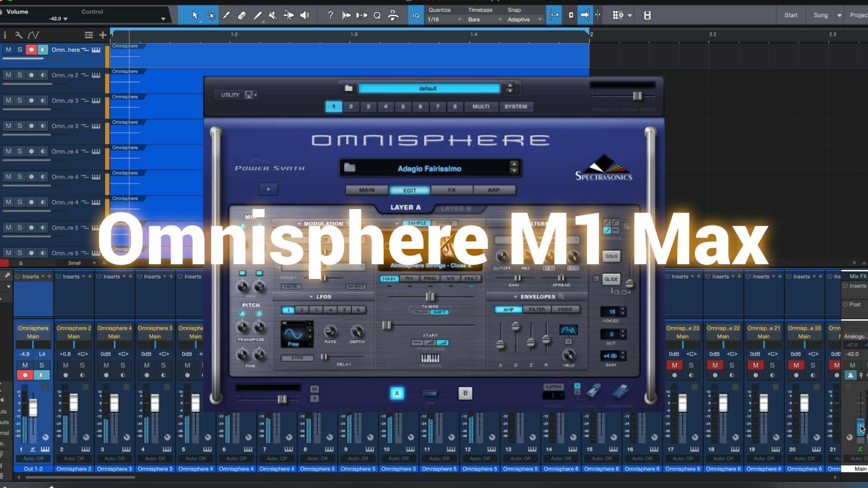868x488 pixels.
Task: Select the MODS envelope tab
Action: pyautogui.click(x=565, y=310)
